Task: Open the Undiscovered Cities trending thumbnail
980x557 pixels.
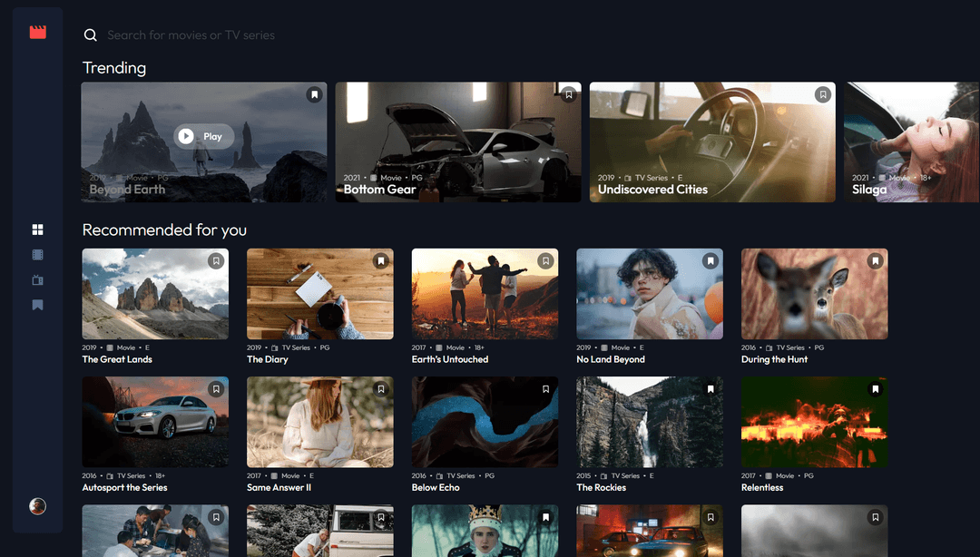Action: [x=712, y=142]
